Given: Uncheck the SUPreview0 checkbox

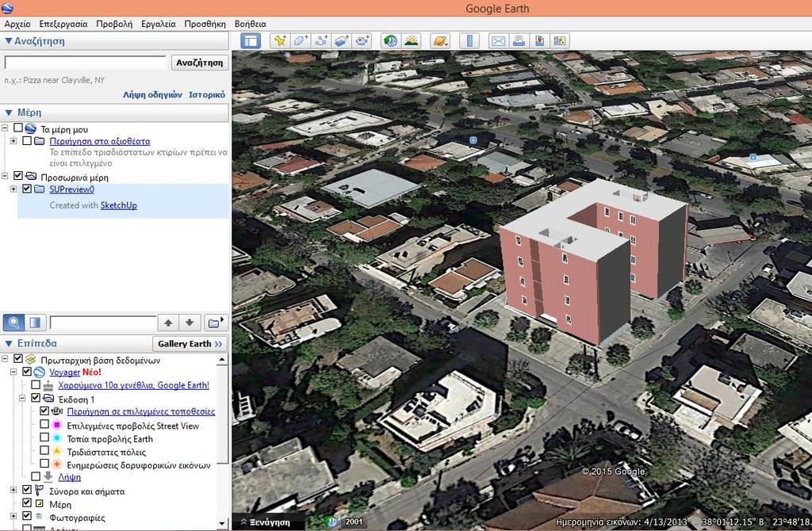Looking at the screenshot, I should (x=27, y=189).
